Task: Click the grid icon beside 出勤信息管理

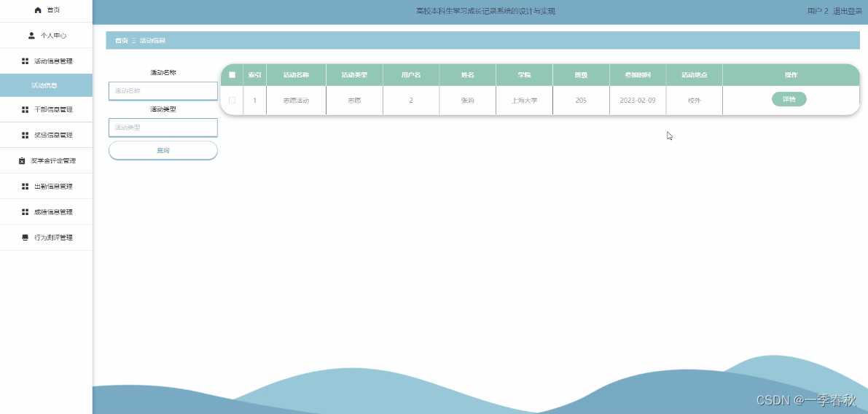Action: point(25,187)
